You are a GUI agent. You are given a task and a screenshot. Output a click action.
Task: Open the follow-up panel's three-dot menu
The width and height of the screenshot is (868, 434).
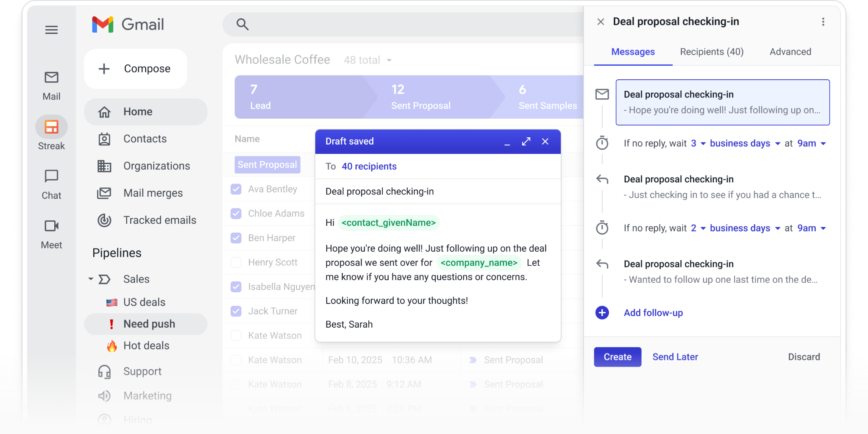click(x=823, y=22)
